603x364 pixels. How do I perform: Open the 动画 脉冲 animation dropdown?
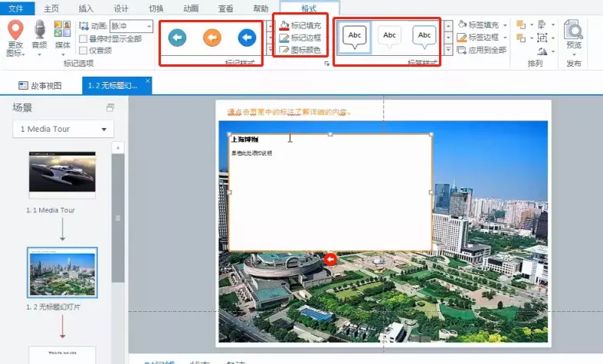coord(131,26)
